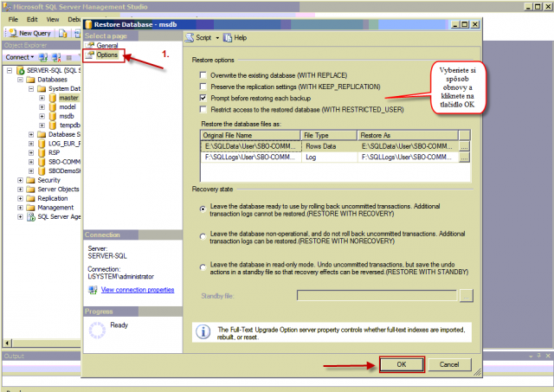Browse Restore As path for Log file

click(x=464, y=157)
